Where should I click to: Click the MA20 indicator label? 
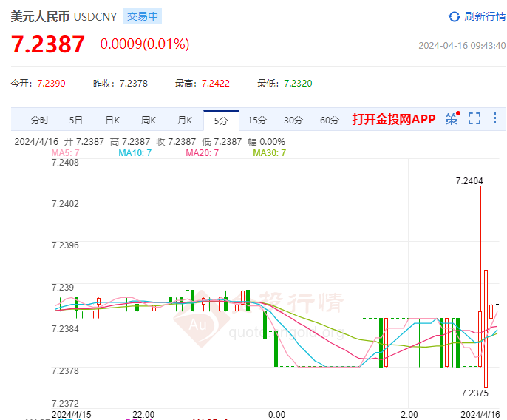(202, 153)
